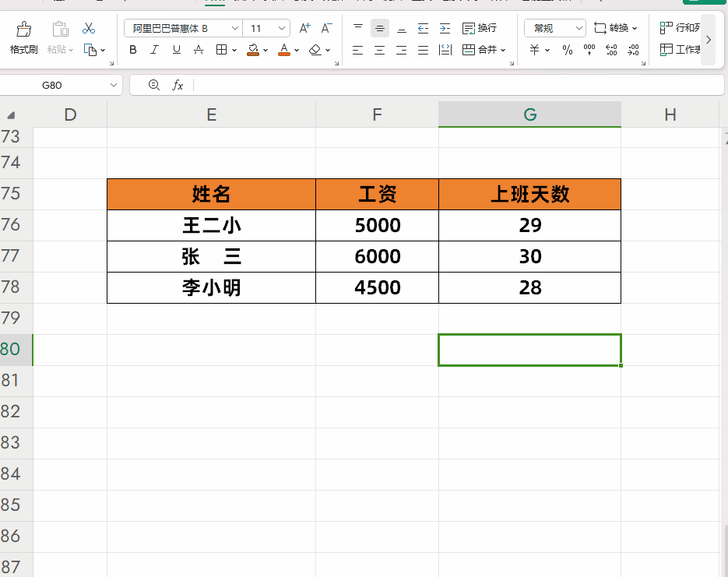
Task: Click the Rows and Columns (行和列) button
Action: [x=680, y=28]
